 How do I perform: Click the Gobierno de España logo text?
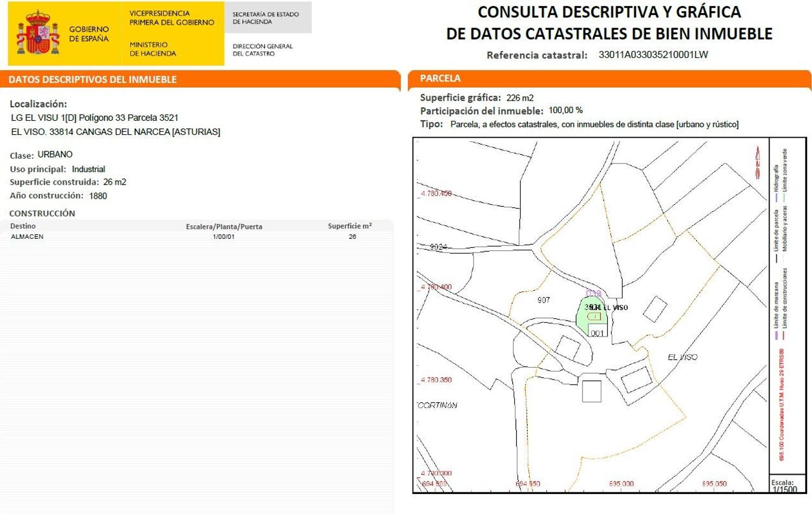pyautogui.click(x=89, y=34)
